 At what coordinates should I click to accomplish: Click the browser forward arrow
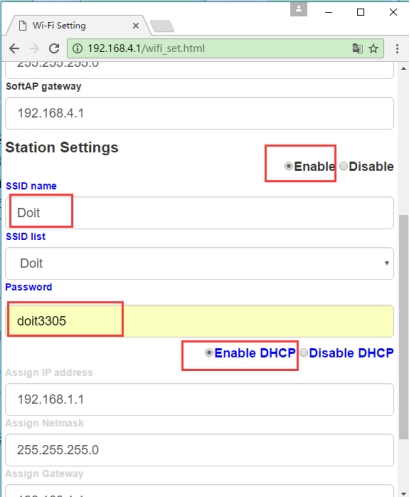(x=34, y=49)
